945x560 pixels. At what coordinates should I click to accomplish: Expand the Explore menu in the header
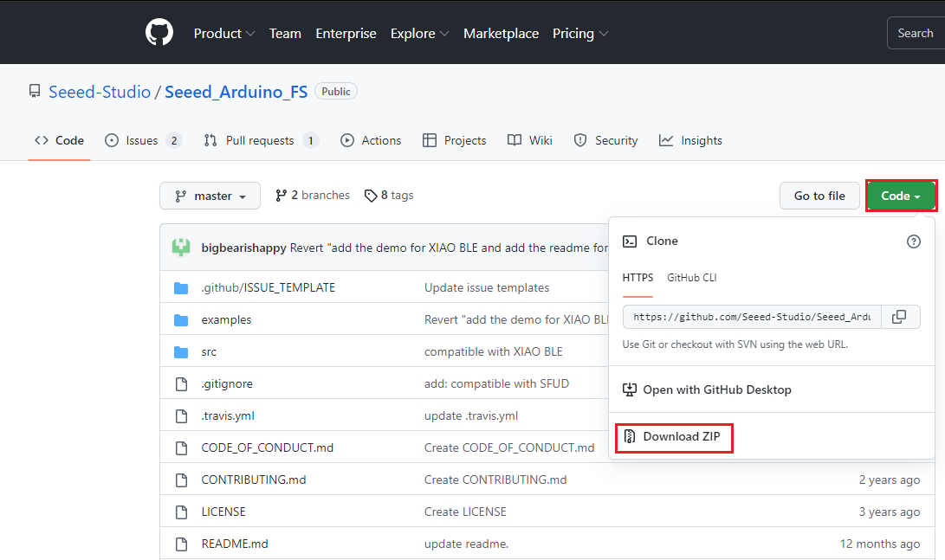click(419, 34)
